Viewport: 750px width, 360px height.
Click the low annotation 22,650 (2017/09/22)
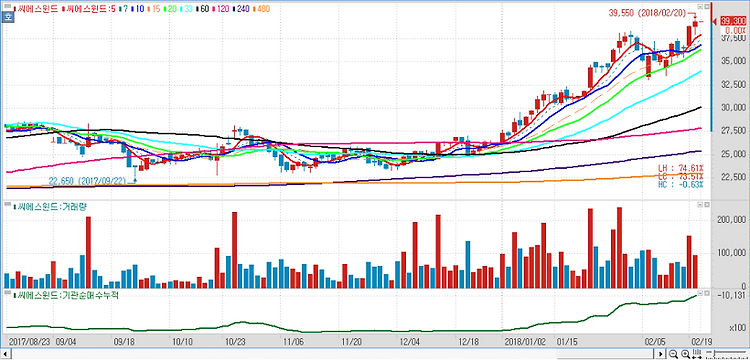pos(87,181)
